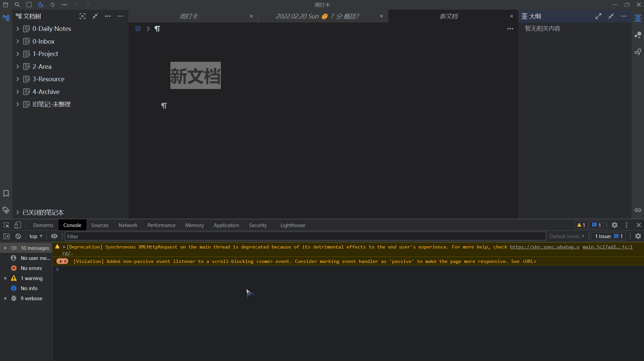Select the 4-Archive notebook
The width and height of the screenshot is (644, 361).
(x=46, y=92)
